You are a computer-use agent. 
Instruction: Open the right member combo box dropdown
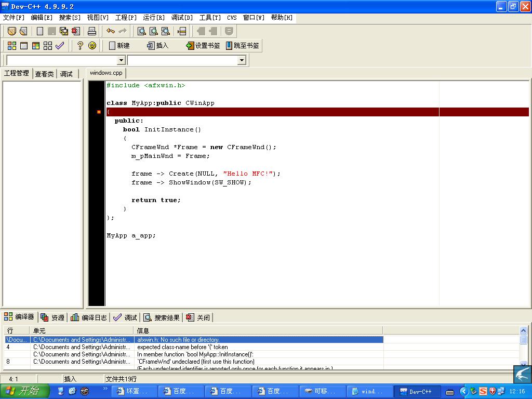click(x=241, y=60)
